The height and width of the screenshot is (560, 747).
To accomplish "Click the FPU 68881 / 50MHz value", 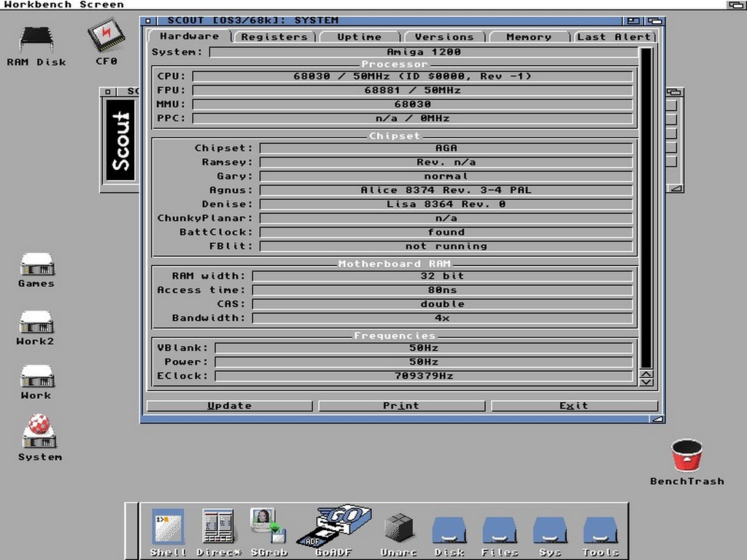I will [413, 90].
